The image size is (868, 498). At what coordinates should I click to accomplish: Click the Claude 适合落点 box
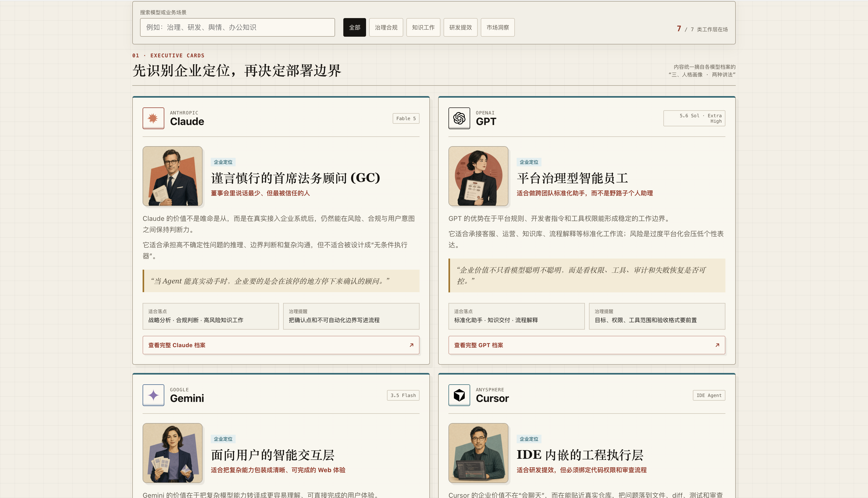point(211,316)
